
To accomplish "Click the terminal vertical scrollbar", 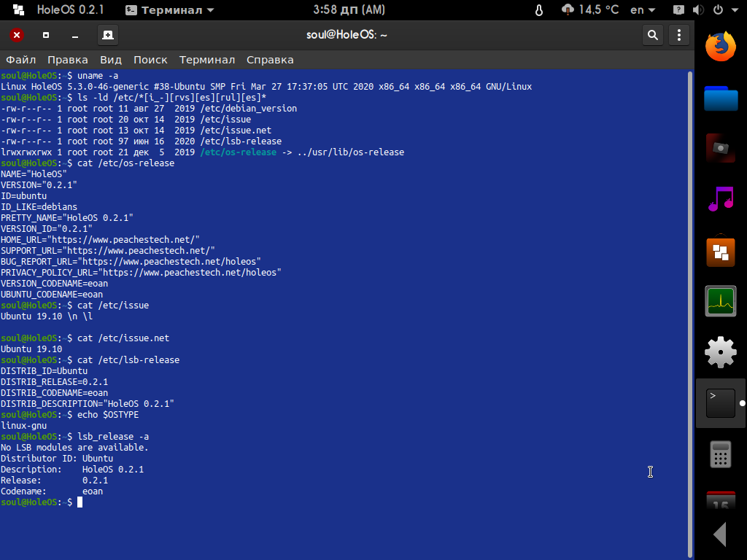I will coord(690,314).
